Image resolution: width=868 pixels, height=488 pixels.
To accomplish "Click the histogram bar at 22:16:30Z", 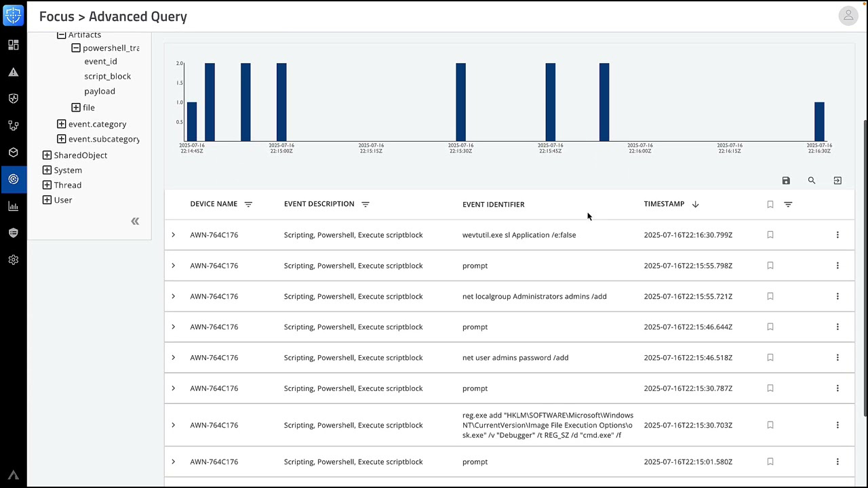I will 819,122.
